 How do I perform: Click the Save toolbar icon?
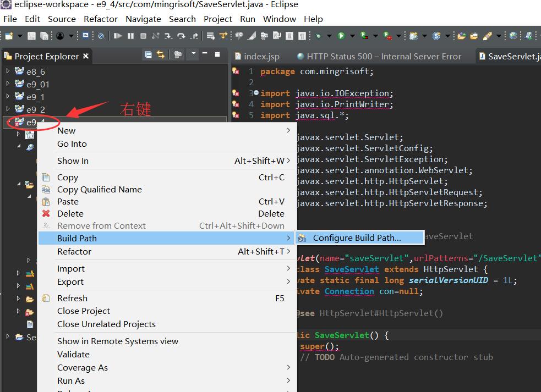[x=31, y=36]
